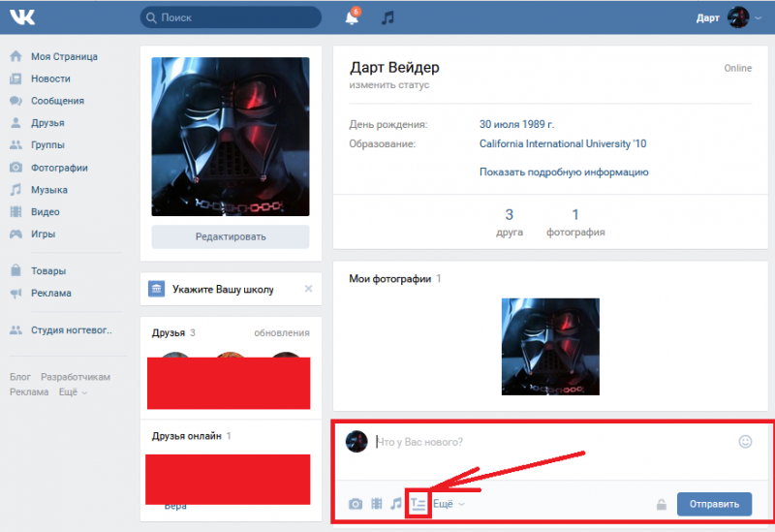
Task: Attach a photo using the camera icon in post box
Action: click(x=356, y=504)
